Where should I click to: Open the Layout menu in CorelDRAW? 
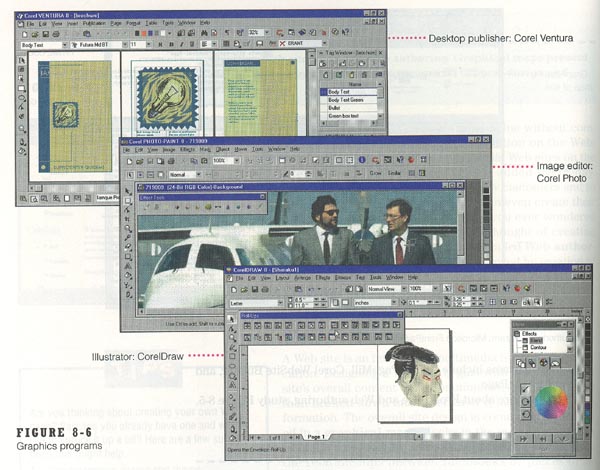tap(282, 278)
